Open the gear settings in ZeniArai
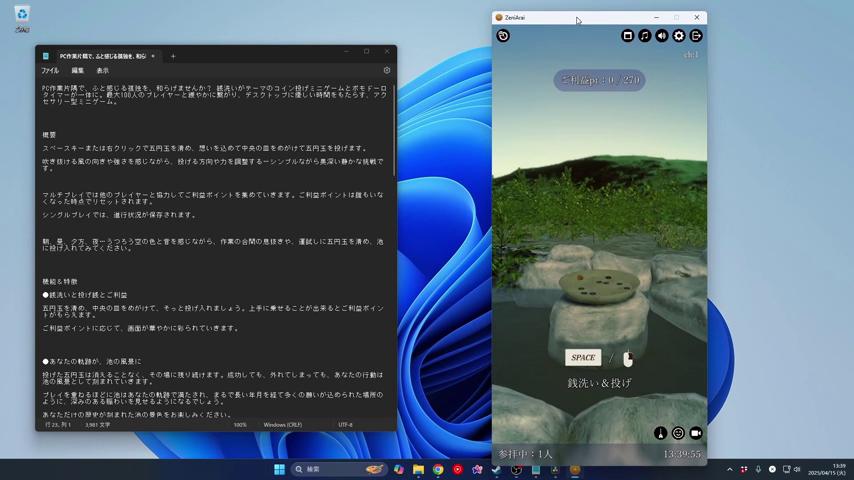The image size is (854, 480). point(679,36)
